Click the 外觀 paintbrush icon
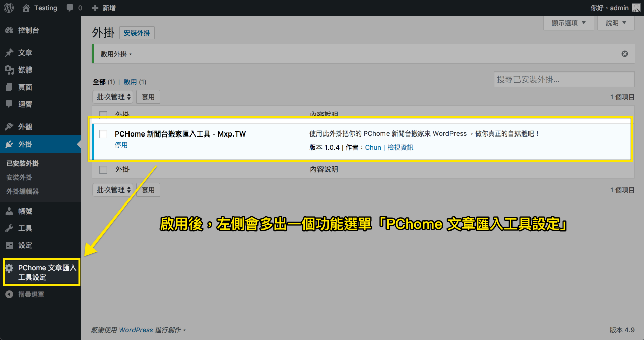This screenshot has height=340, width=644. coord(9,127)
